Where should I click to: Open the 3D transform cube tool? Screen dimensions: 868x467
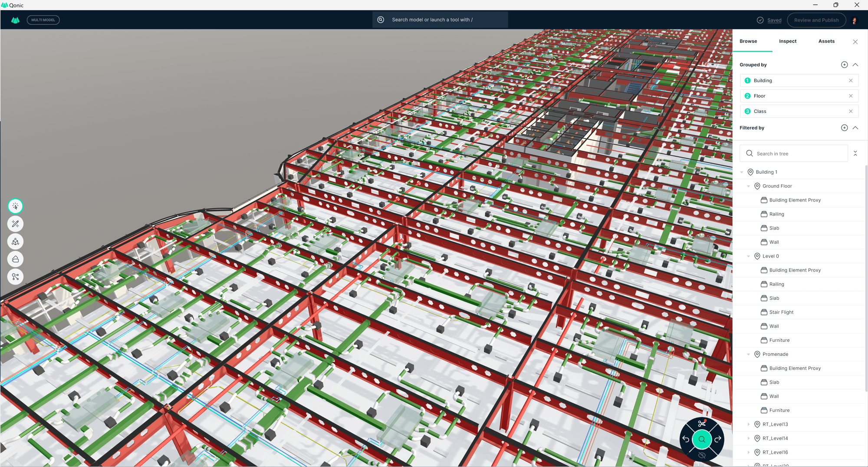pyautogui.click(x=15, y=242)
